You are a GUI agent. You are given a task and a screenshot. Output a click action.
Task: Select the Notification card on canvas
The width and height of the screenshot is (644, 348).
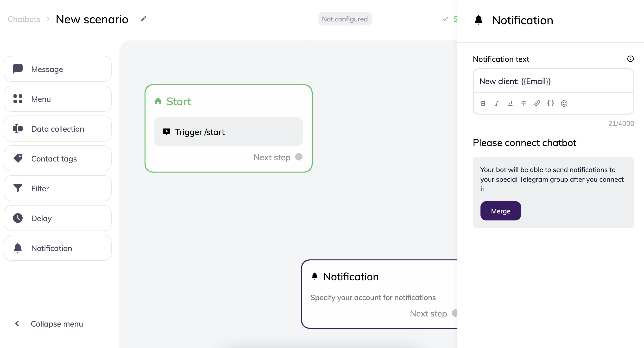[379, 294]
